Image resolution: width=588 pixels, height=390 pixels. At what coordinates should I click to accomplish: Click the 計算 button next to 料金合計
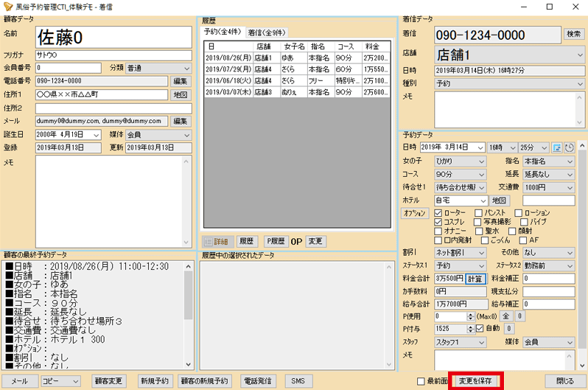[x=476, y=279]
